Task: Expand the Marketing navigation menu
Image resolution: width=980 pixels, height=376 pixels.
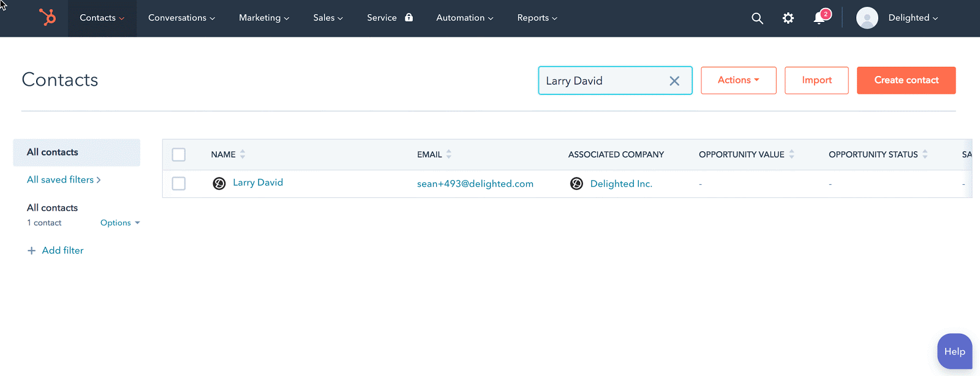Action: tap(264, 18)
